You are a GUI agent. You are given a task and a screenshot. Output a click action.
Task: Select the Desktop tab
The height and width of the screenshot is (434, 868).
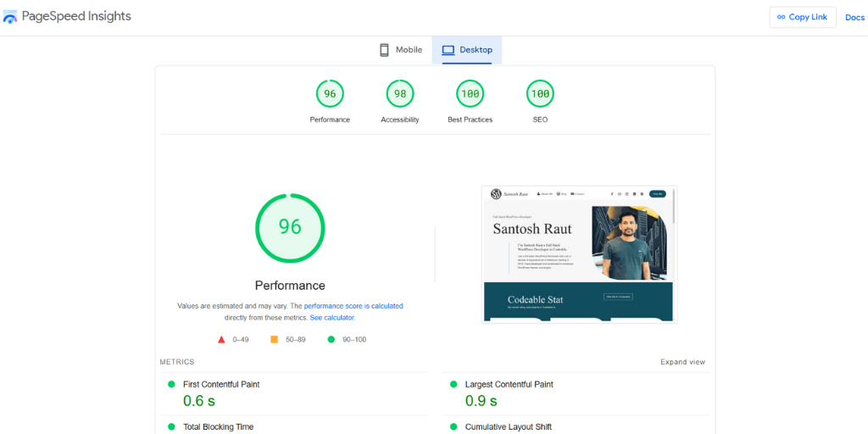pyautogui.click(x=467, y=50)
